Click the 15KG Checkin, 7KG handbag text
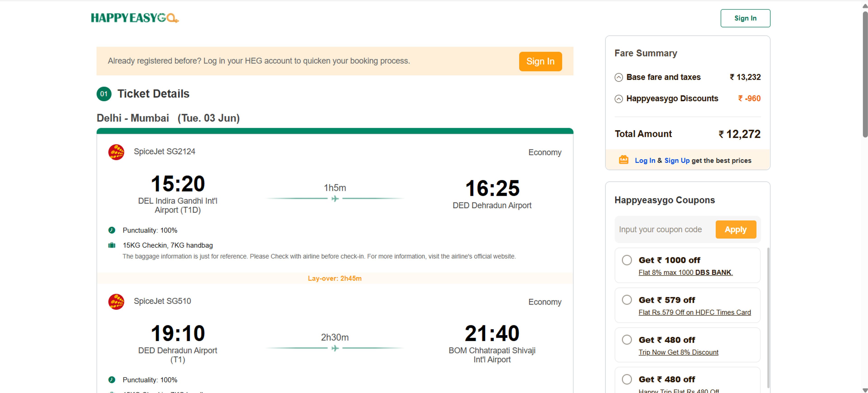 click(x=168, y=245)
